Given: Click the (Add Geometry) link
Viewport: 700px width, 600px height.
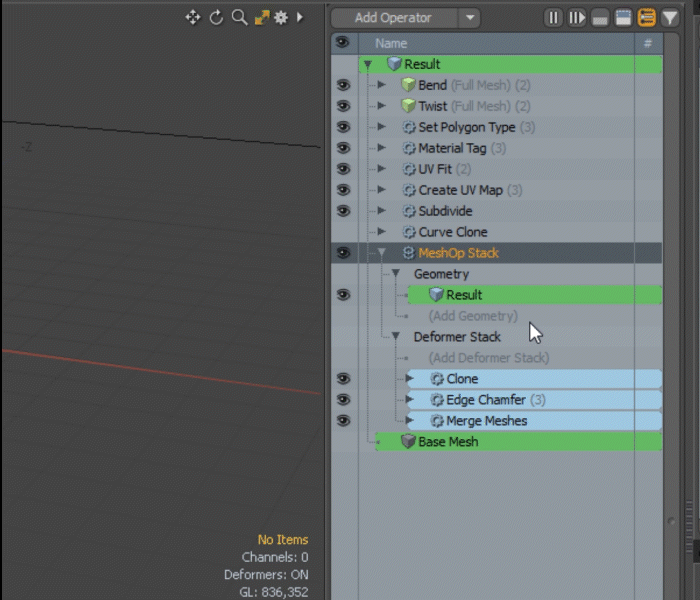Looking at the screenshot, I should pos(473,316).
